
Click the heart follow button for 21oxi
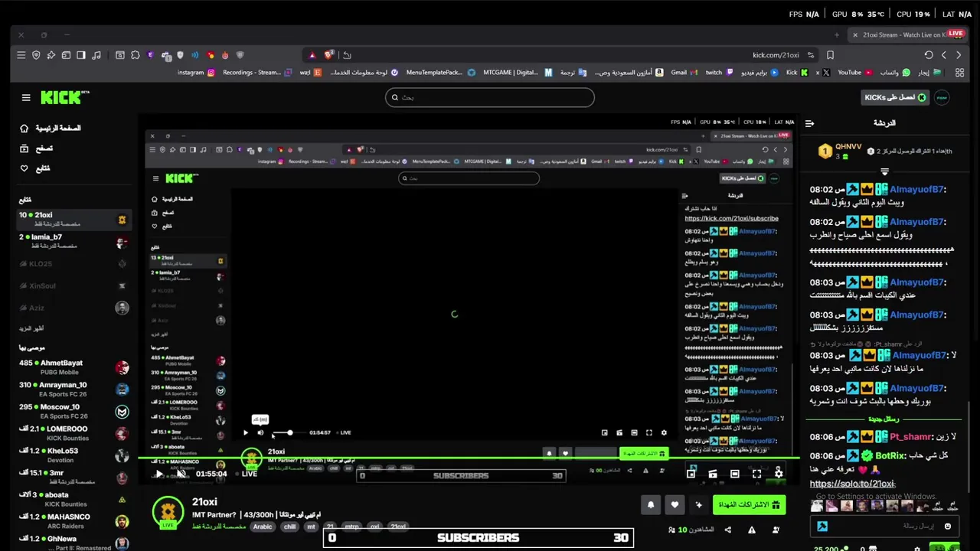pos(675,504)
